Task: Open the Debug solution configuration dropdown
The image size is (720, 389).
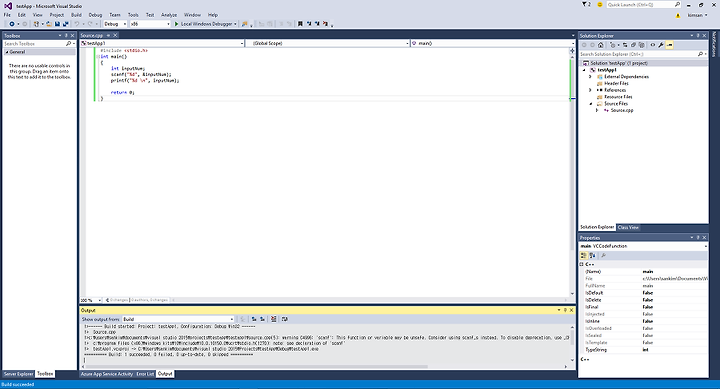Action: pyautogui.click(x=115, y=24)
